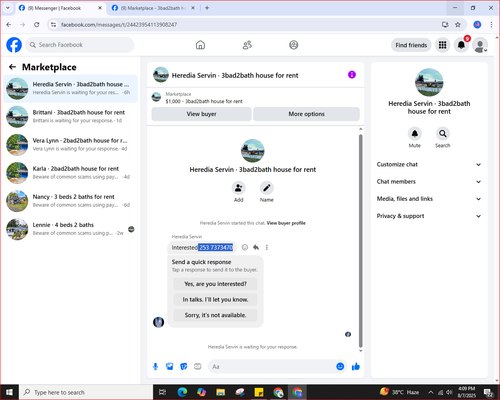
Task: Open the Brittani 3bad2bath conversation
Action: pos(70,116)
